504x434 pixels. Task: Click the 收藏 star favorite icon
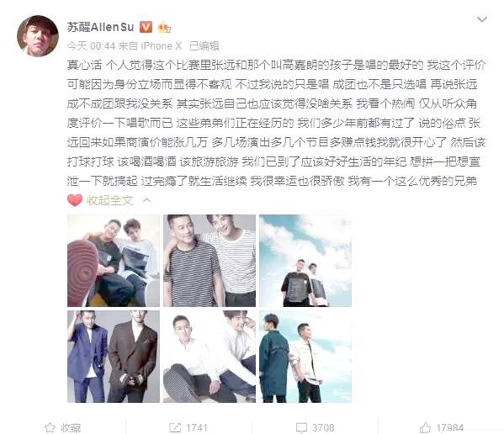tap(50, 427)
